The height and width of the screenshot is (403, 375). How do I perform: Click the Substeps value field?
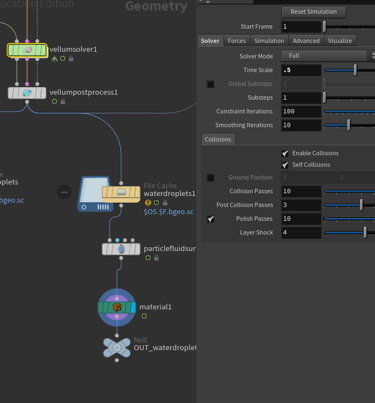pos(301,98)
